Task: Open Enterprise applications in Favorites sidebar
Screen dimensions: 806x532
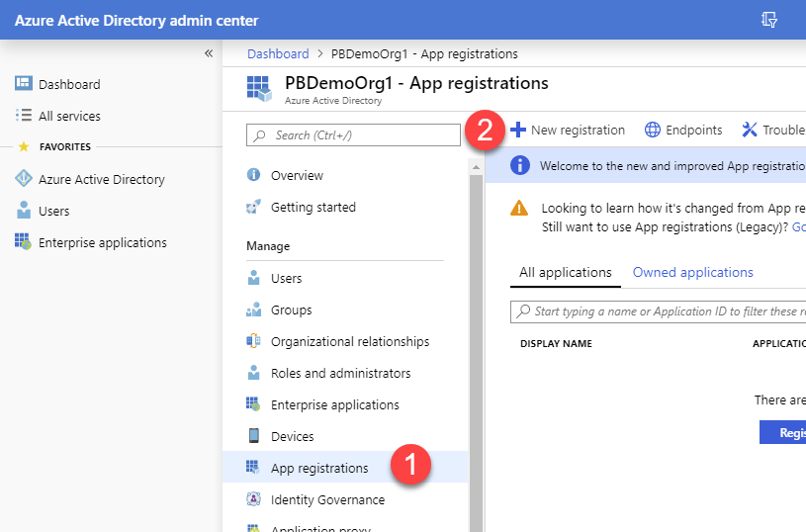Action: [x=102, y=242]
